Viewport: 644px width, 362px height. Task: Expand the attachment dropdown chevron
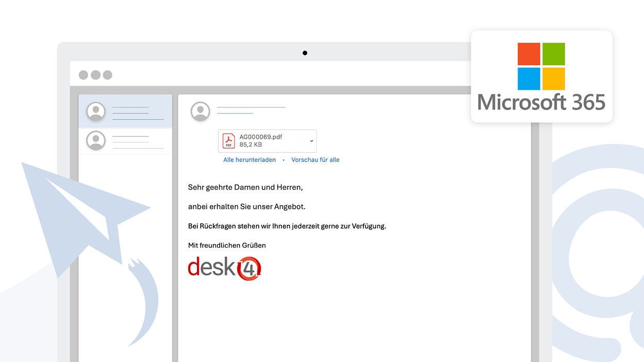(x=311, y=141)
